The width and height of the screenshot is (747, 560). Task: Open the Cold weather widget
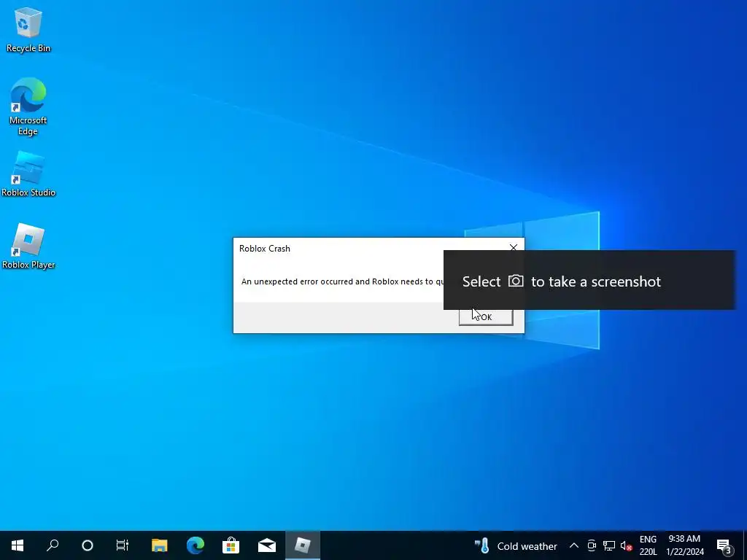click(516, 546)
